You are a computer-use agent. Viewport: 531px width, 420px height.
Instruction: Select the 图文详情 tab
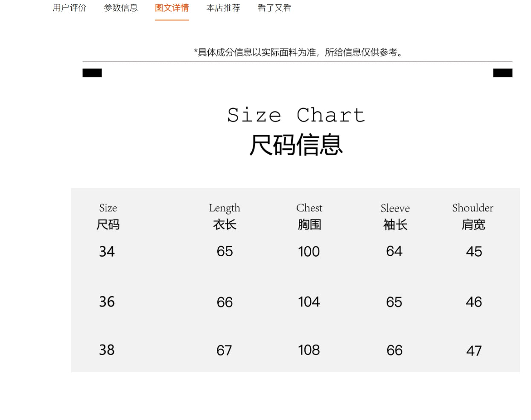point(172,8)
